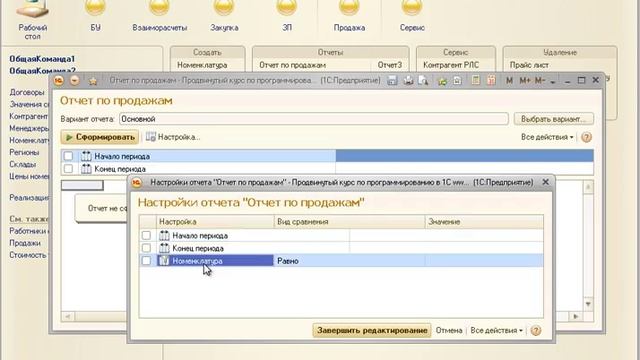
Task: Open Регионы in the left navigation
Action: (24, 152)
